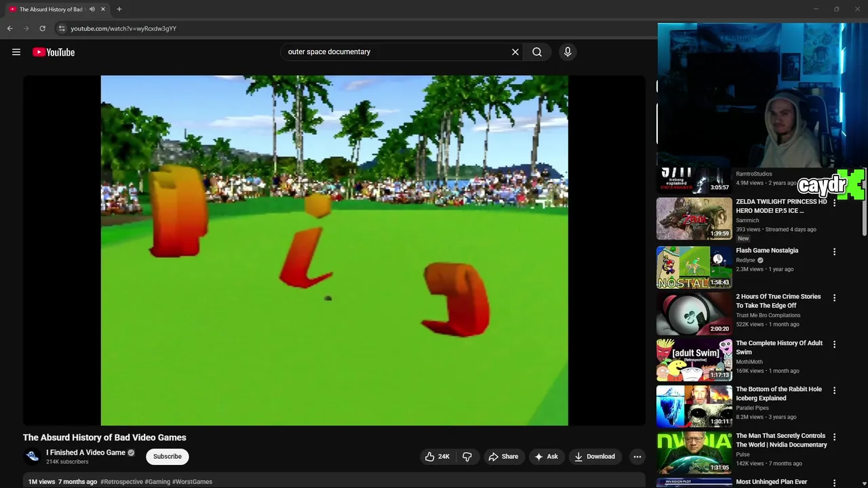
Task: Start voice search with the microphone icon
Action: click(x=568, y=52)
